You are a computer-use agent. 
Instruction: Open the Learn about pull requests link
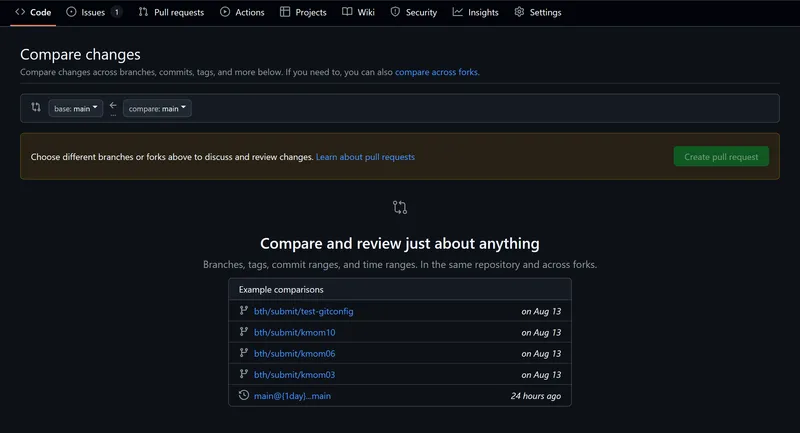coord(365,157)
